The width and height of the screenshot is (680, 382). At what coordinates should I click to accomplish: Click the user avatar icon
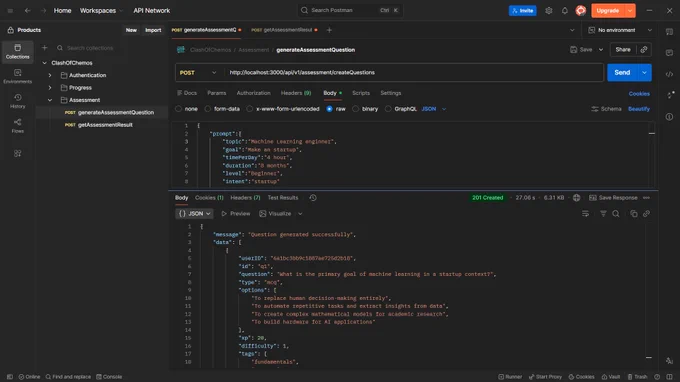(581, 10)
